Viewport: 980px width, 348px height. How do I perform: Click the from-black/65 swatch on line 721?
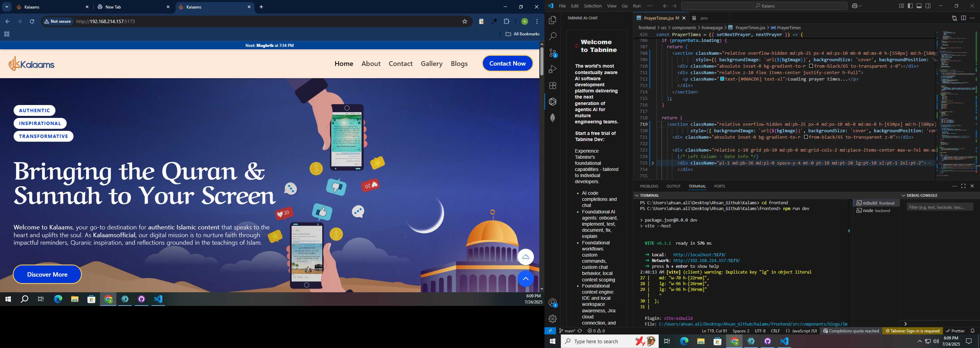[805, 137]
